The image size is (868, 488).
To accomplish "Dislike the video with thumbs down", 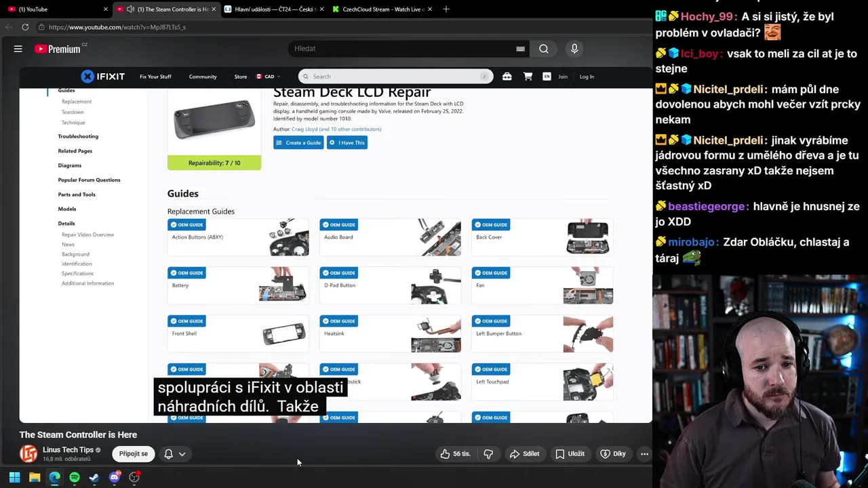I will pos(488,454).
